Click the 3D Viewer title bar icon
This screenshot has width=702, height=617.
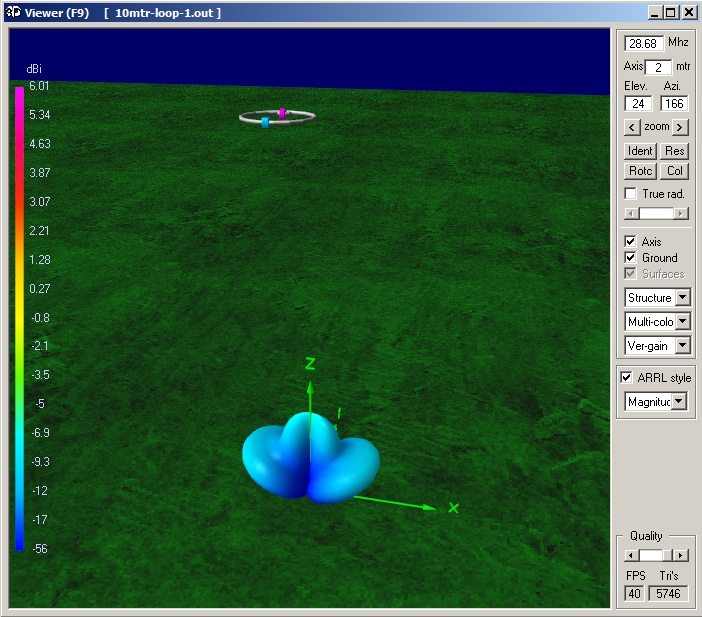click(x=13, y=12)
